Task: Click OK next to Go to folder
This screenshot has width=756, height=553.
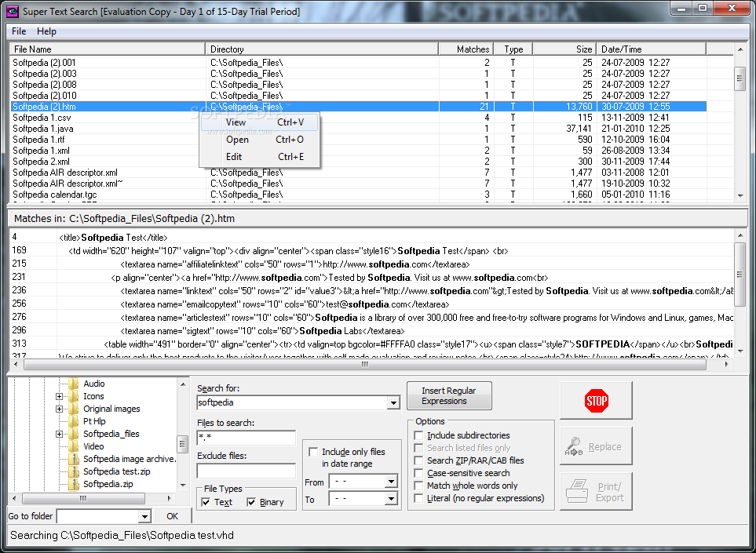Action: (x=172, y=516)
